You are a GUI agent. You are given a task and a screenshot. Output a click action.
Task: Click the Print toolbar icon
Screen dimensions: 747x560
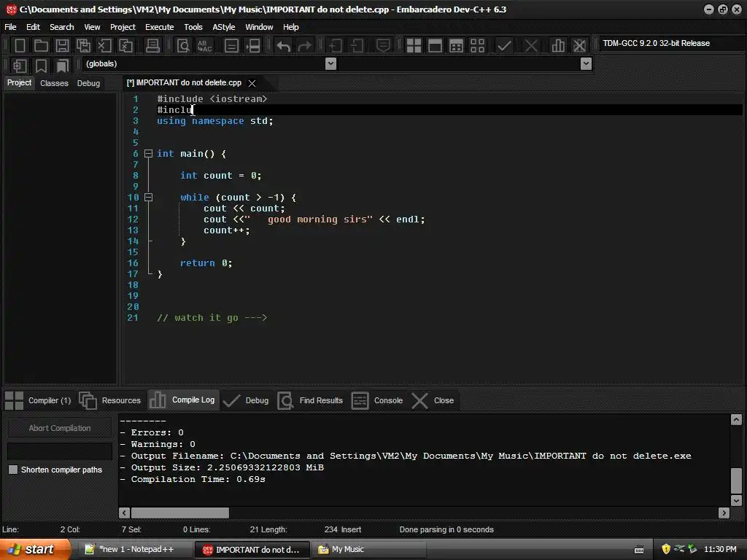152,46
